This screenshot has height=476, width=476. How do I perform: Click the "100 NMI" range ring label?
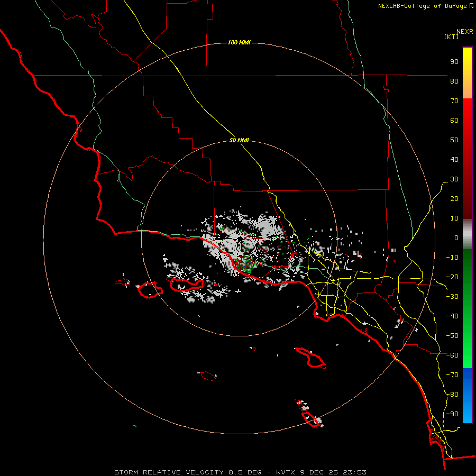239,42
